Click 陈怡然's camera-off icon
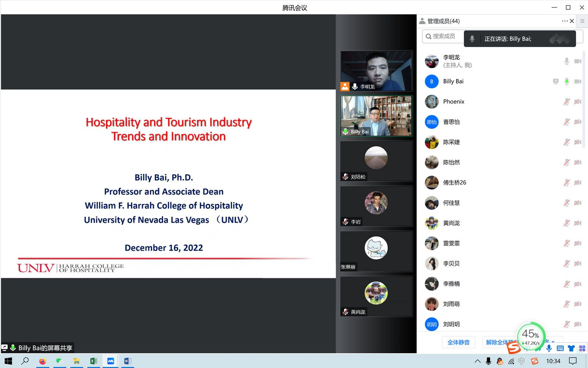 pos(578,162)
